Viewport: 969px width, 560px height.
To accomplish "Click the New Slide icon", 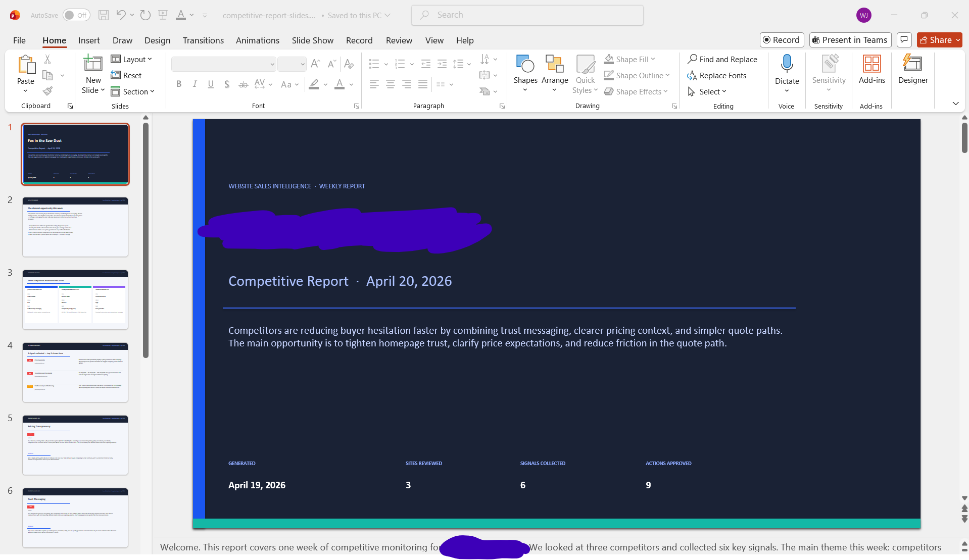I will (93, 64).
